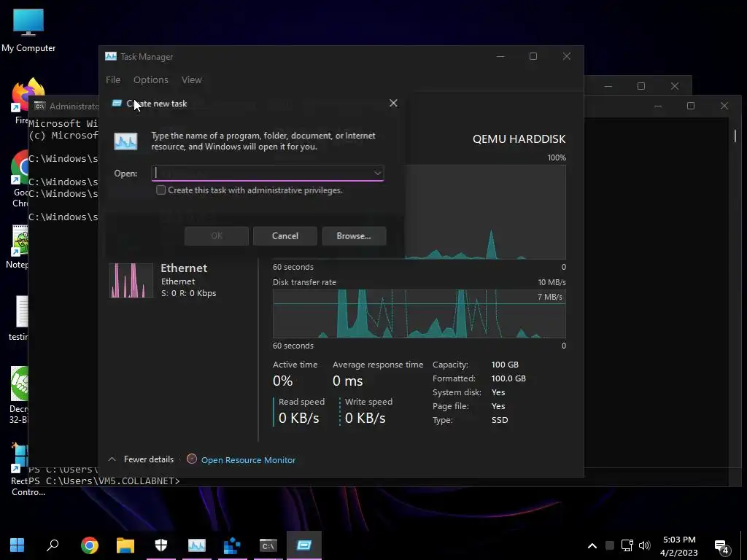747x560 pixels.
Task: Open the blue blocks app on taskbar
Action: click(x=232, y=545)
